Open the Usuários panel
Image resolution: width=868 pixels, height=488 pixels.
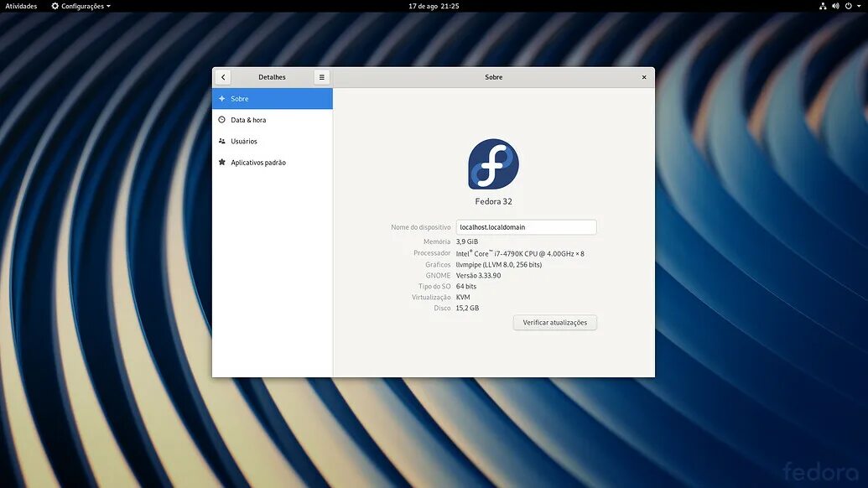(x=273, y=141)
